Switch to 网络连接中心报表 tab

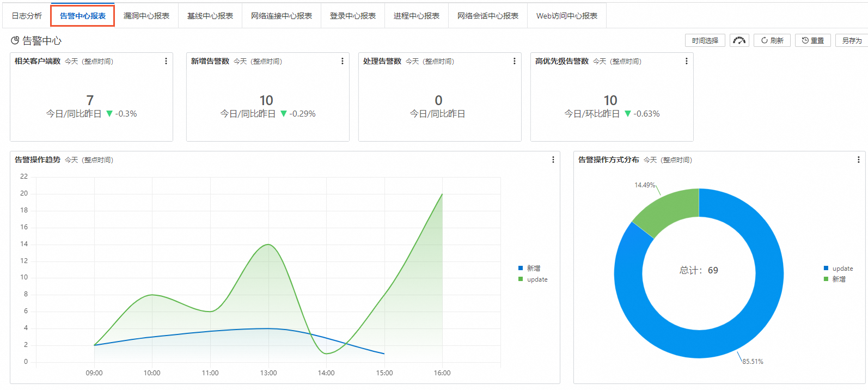pyautogui.click(x=282, y=16)
